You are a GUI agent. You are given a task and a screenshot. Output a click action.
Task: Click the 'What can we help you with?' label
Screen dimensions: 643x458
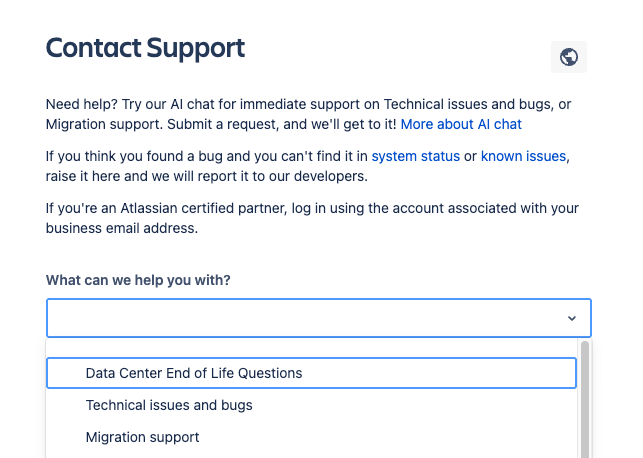[x=138, y=280]
